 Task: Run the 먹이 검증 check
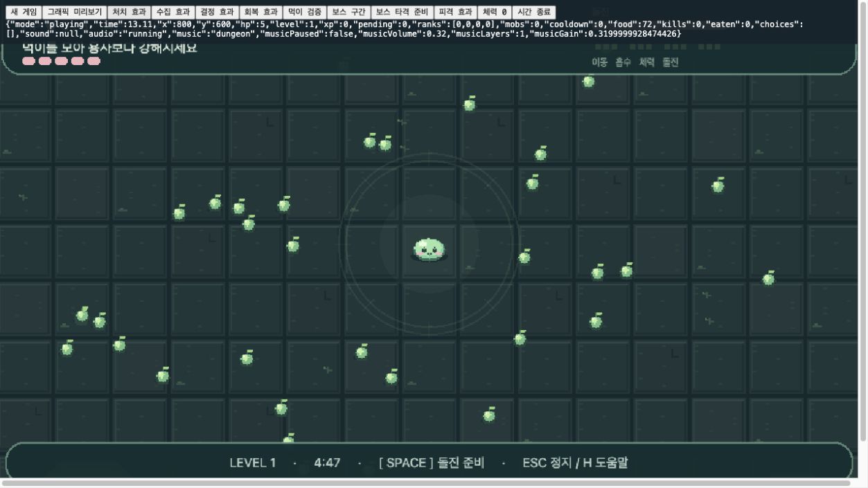click(304, 12)
